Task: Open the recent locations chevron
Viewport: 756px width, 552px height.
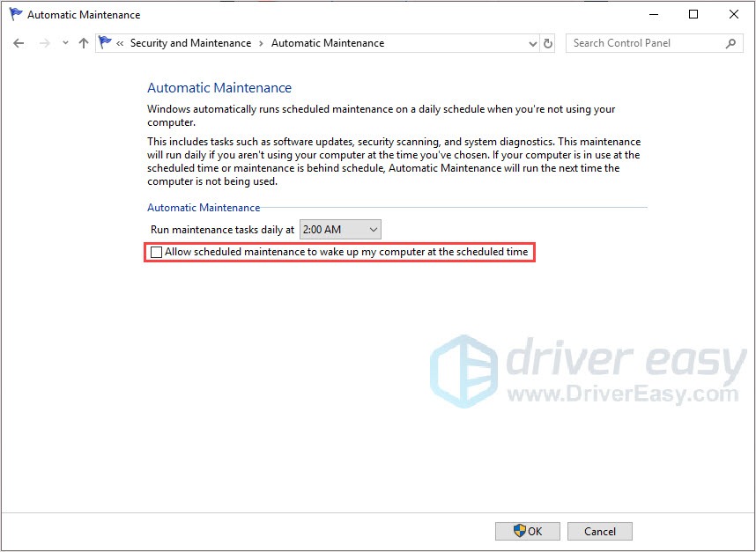Action: pos(65,43)
